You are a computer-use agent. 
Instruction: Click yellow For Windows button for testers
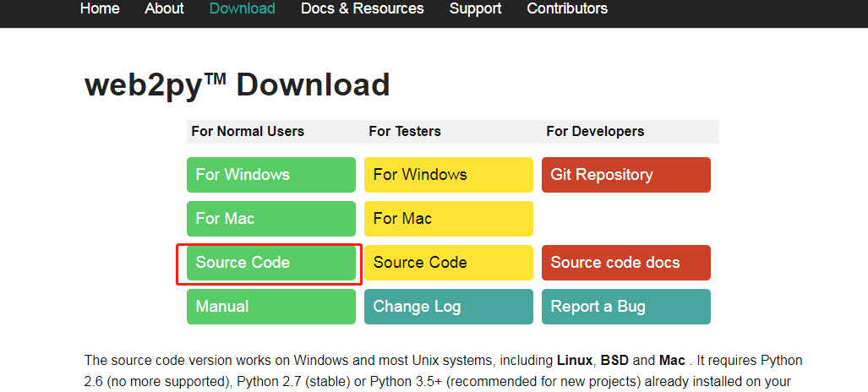point(449,175)
